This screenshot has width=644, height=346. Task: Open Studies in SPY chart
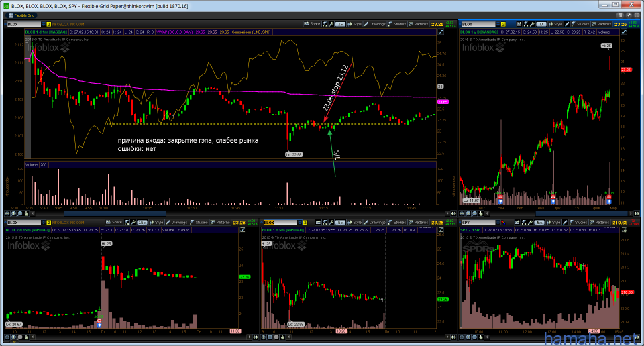(x=578, y=223)
